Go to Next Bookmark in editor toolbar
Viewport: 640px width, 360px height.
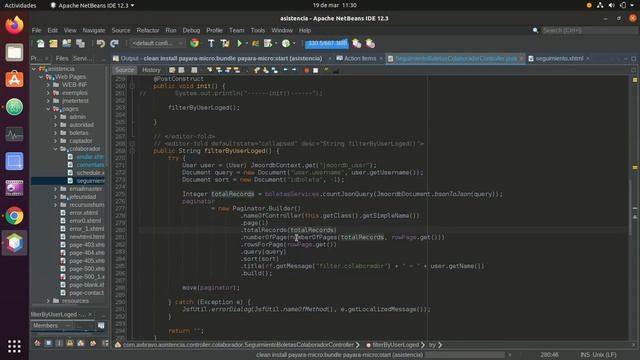pos(266,70)
